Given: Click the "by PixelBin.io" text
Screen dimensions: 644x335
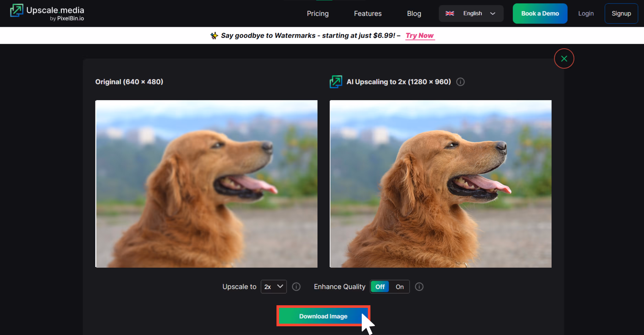Looking at the screenshot, I should (67, 19).
